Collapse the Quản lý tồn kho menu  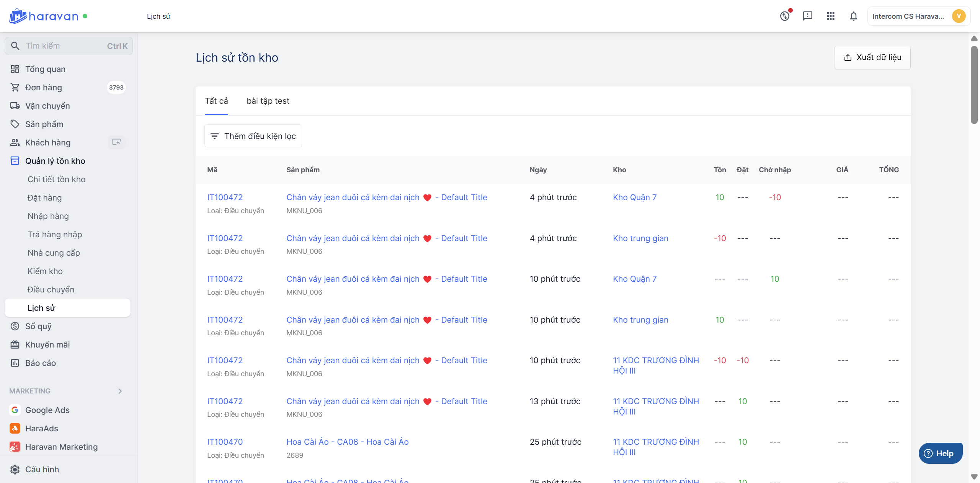point(55,161)
